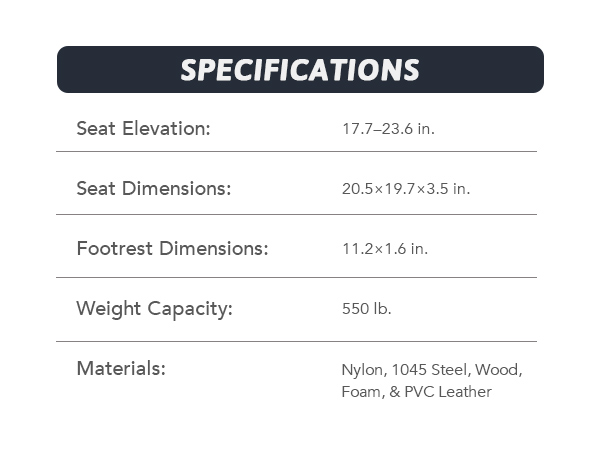Click the divider line below Footrest Dimensions
Screen dimensions: 600x450
(296, 277)
